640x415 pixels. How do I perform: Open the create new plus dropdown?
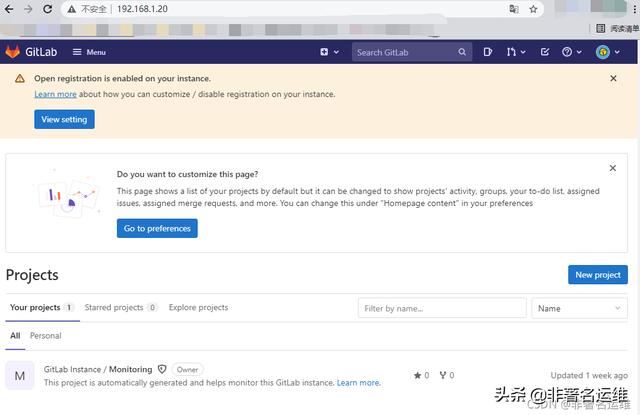[329, 52]
